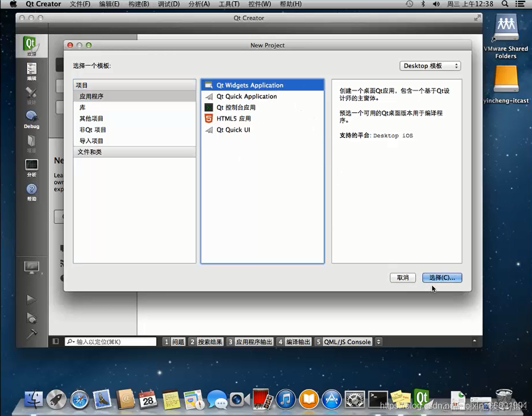
Task: Select 导入项目 category
Action: coord(135,141)
